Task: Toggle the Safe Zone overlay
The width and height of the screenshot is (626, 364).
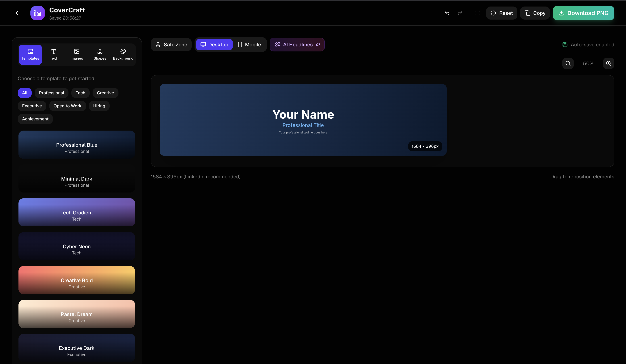Action: (171, 44)
